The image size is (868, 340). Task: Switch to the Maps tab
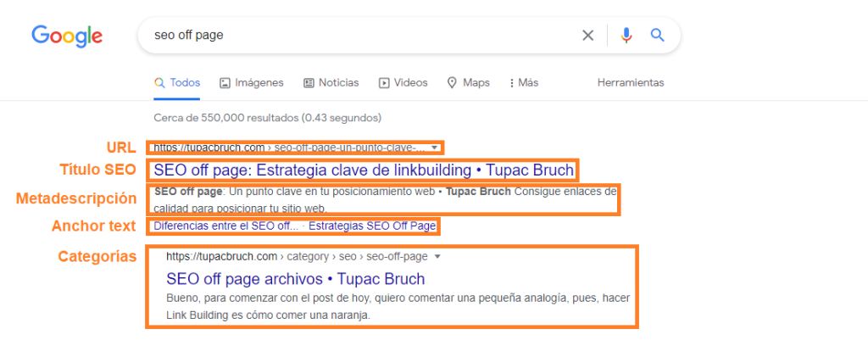(476, 83)
